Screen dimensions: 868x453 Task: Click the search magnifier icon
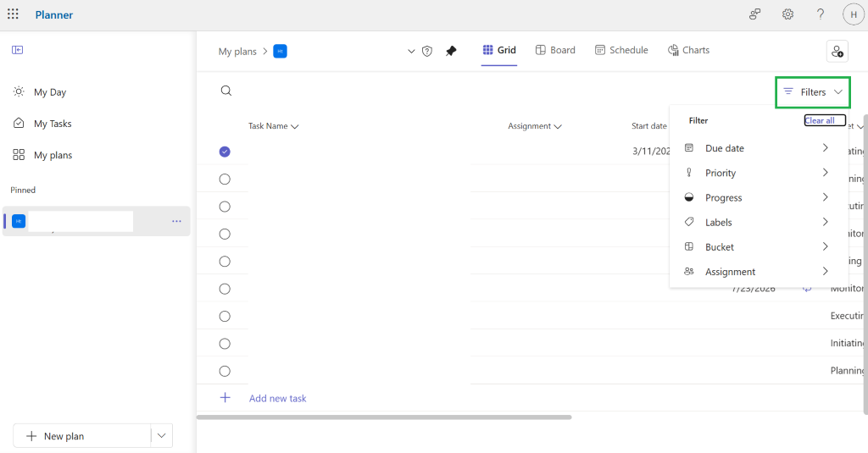(x=225, y=91)
